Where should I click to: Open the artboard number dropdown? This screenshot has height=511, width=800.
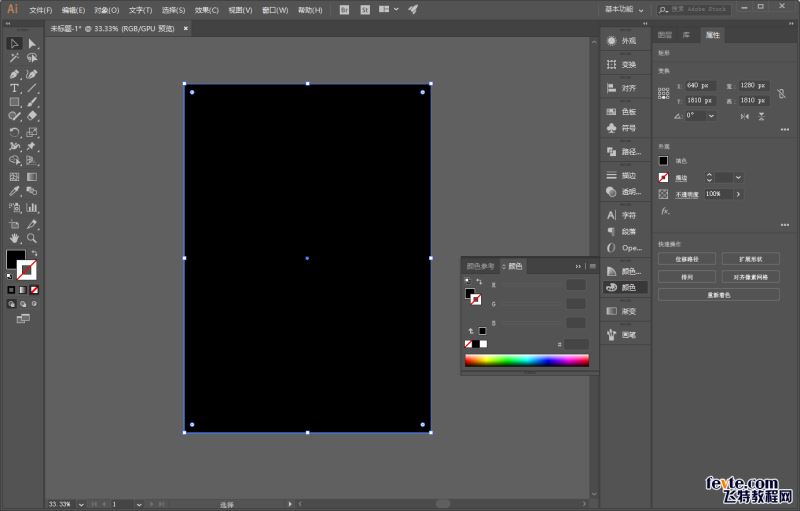(139, 504)
